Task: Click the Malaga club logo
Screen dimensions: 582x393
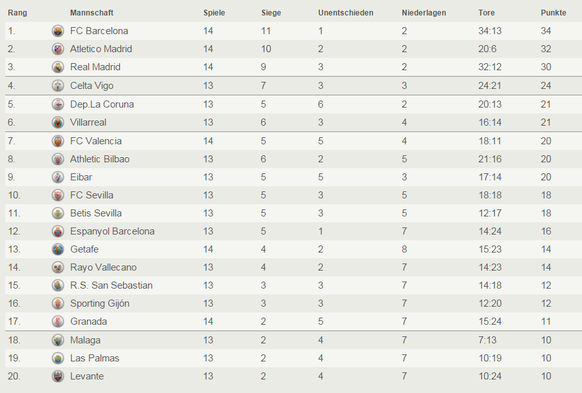Action: (58, 340)
